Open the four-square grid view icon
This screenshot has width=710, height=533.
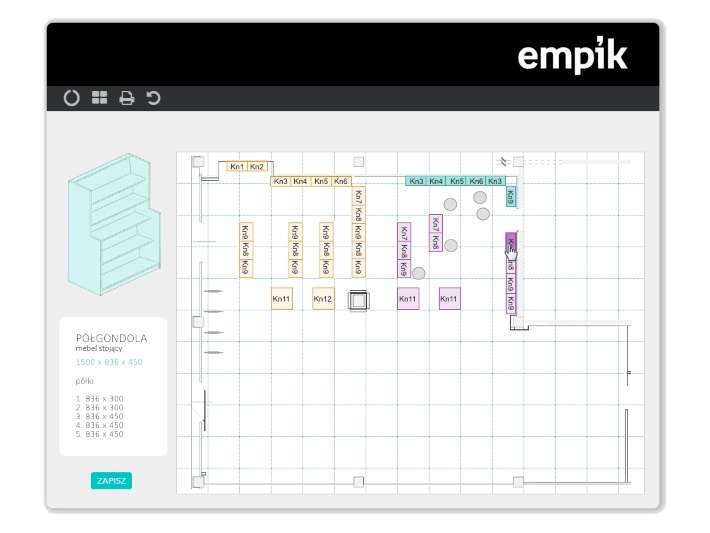(x=100, y=97)
